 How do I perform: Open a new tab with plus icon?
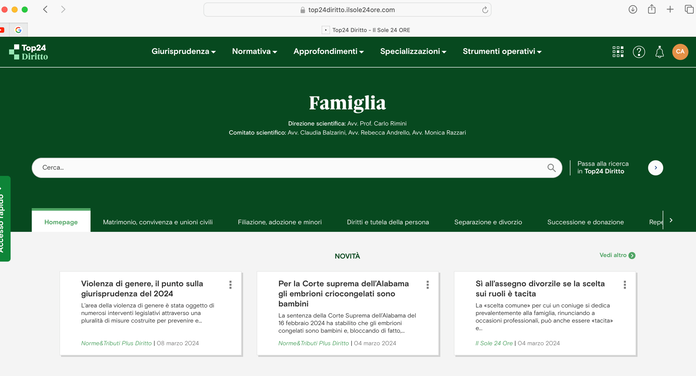pos(670,9)
